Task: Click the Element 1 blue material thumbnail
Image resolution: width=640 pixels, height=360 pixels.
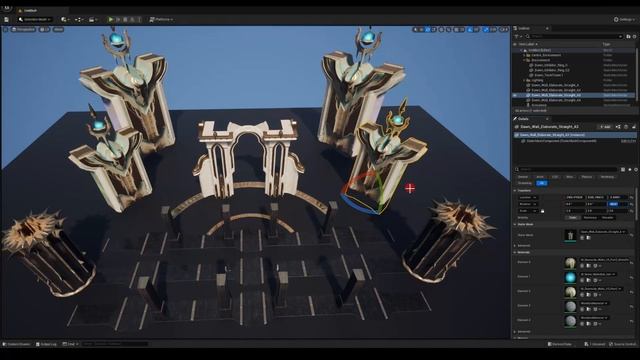Action: 570,278
